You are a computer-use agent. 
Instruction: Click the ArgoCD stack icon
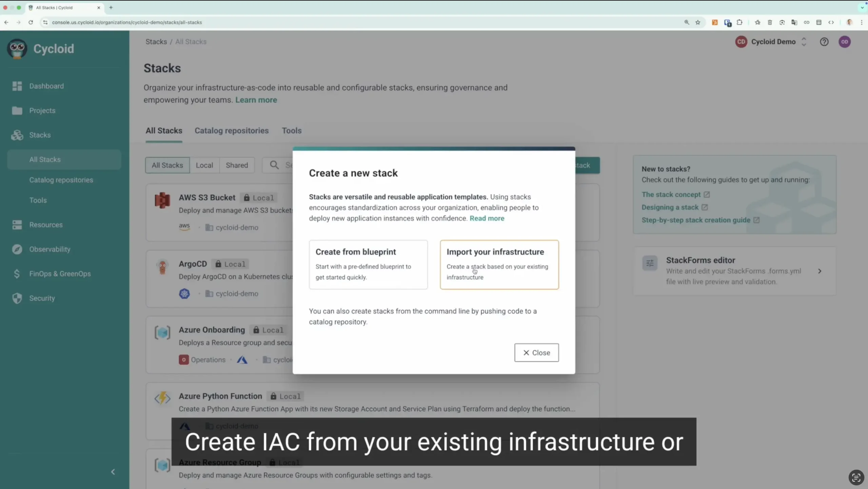[x=162, y=267]
